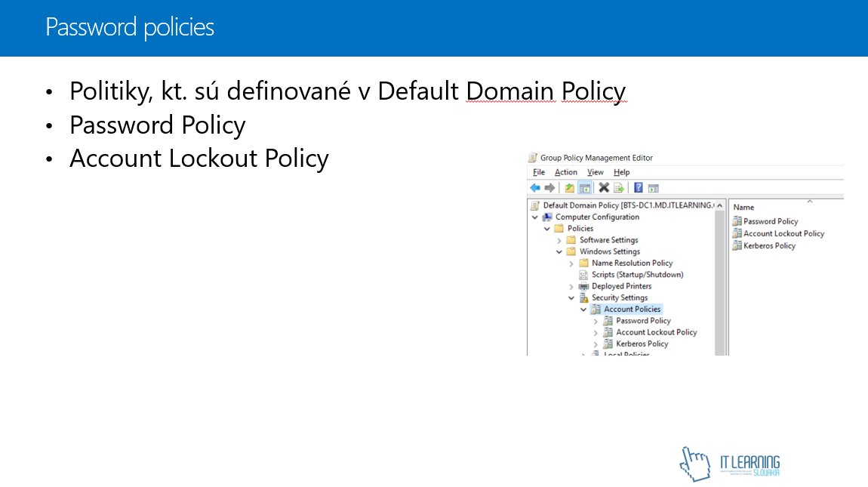Expand the Deployed Printers node chevron
This screenshot has width=868, height=487.
[x=571, y=287]
